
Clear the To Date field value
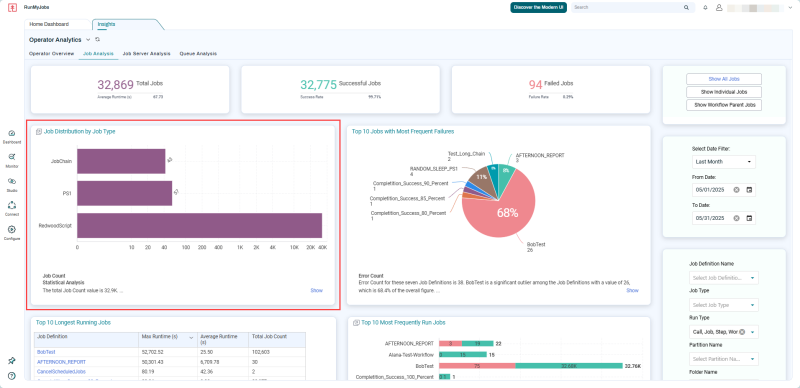[736, 218]
